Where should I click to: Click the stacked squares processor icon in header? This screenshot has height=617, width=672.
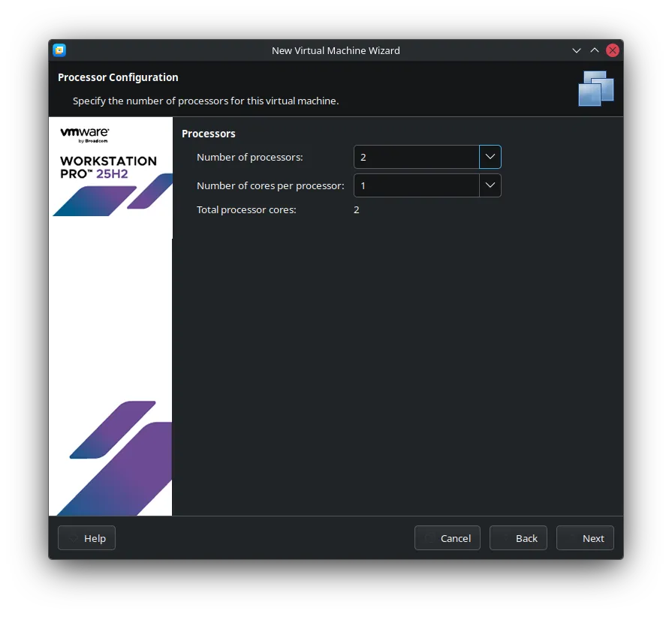tap(596, 88)
